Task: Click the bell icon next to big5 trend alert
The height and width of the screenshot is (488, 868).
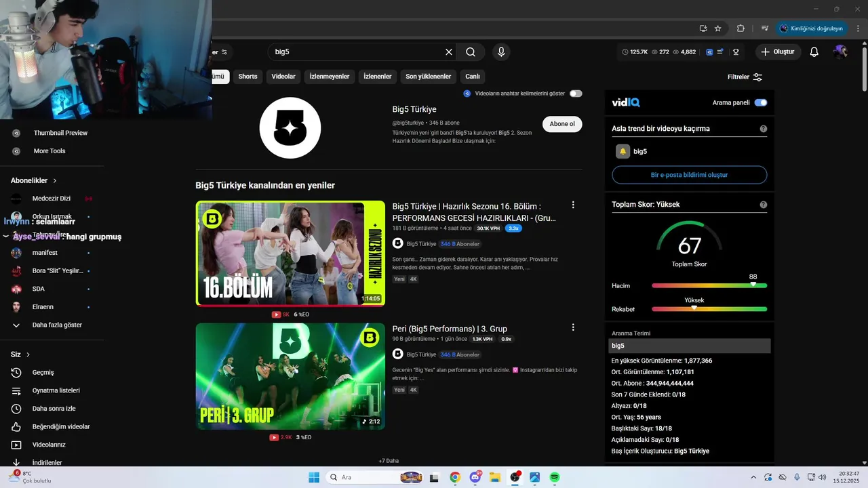Action: [623, 151]
